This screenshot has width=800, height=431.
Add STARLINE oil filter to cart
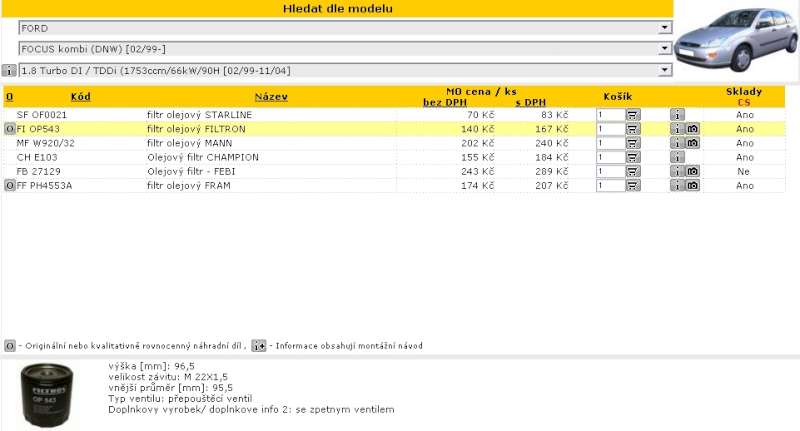pos(633,115)
